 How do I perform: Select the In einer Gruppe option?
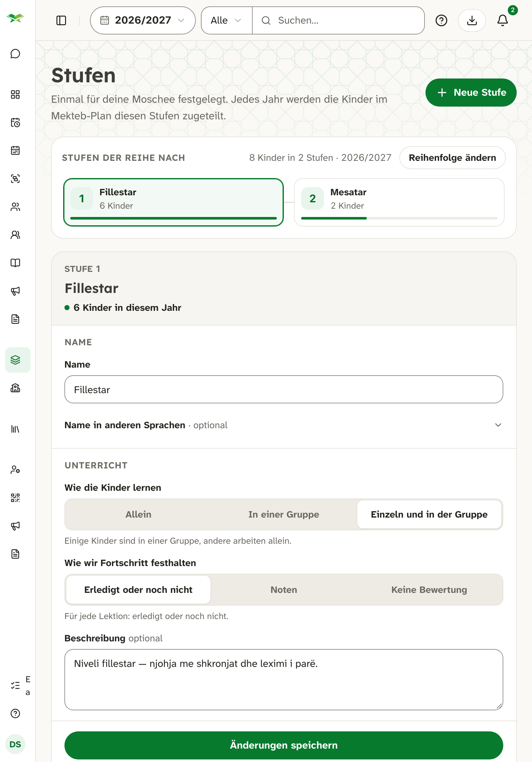click(x=284, y=514)
